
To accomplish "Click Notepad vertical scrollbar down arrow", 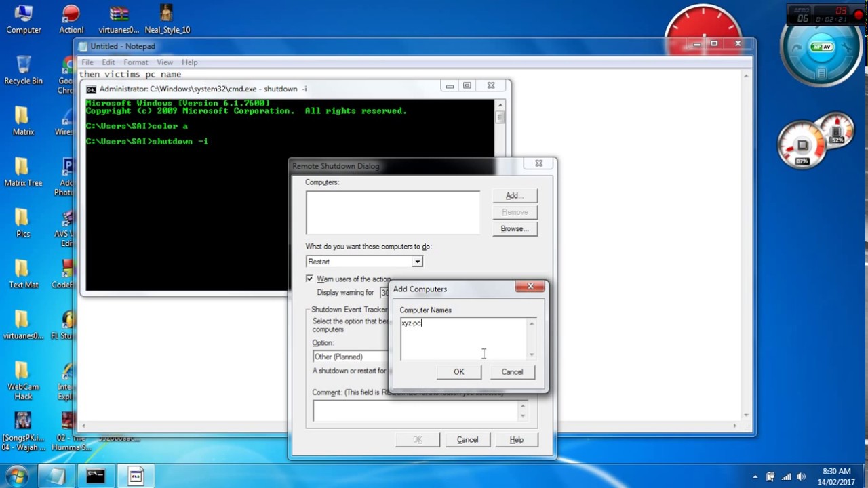I will coord(746,415).
